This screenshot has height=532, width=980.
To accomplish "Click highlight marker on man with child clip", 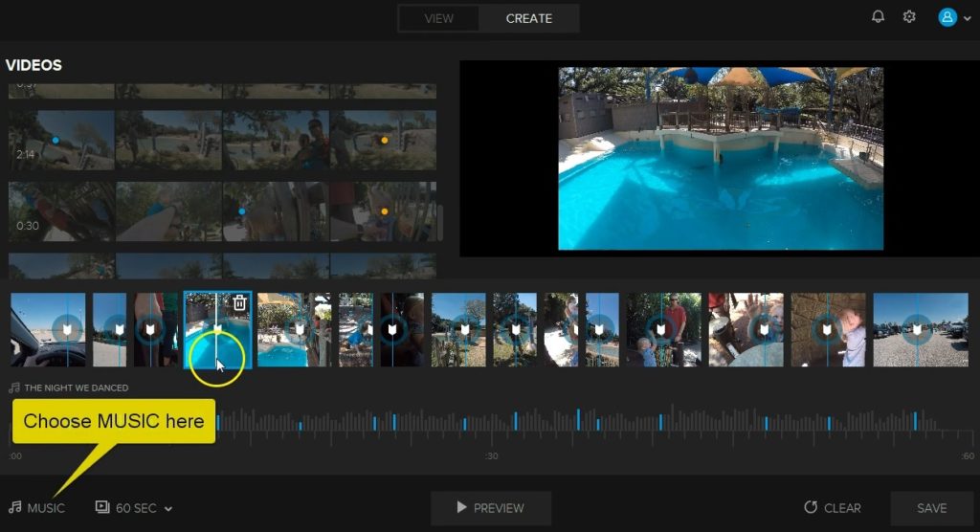I will [x=660, y=329].
